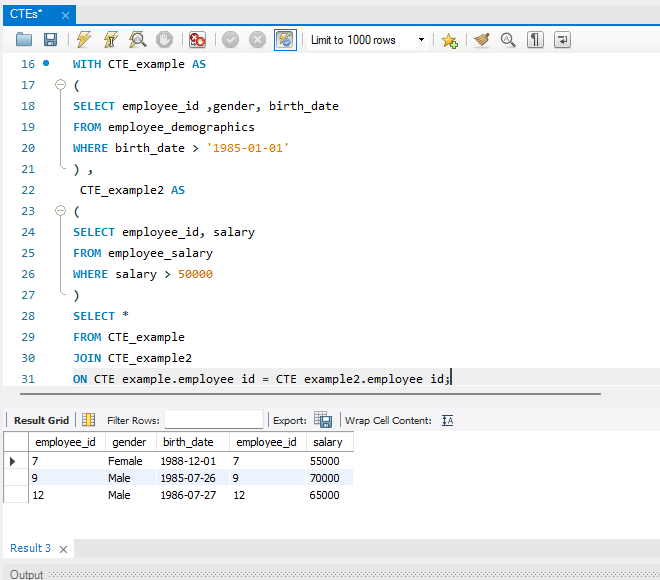
Task: Collapse the code fold at line 17
Action: 61,85
